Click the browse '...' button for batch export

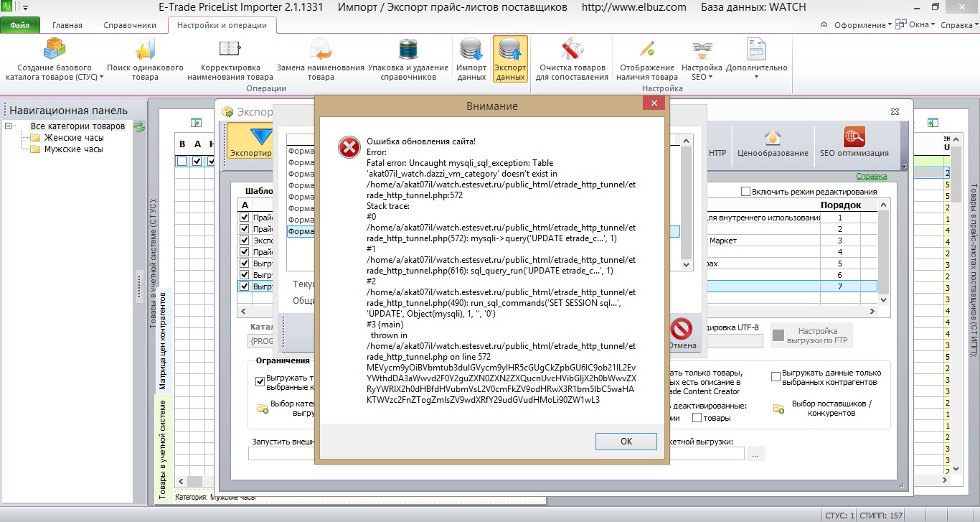(755, 454)
